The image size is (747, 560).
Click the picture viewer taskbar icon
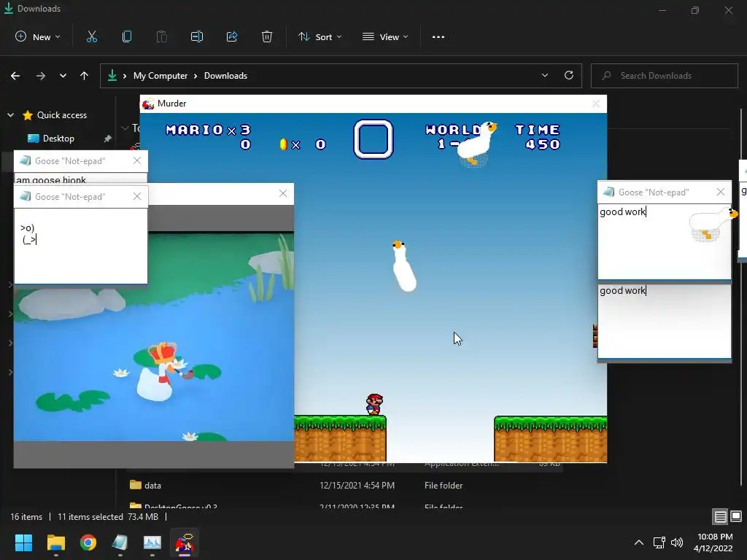click(x=152, y=542)
